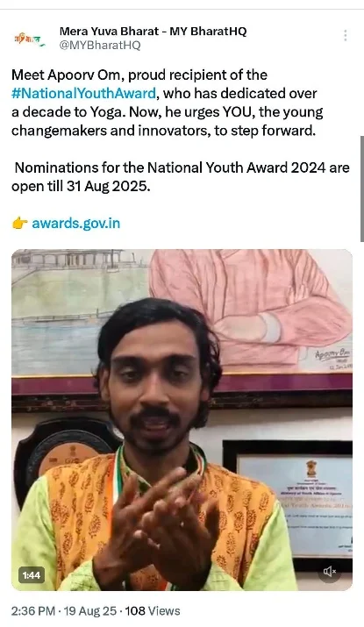The image size is (364, 627).
Task: Click the MY Bharat profile avatar logo
Action: (29, 39)
